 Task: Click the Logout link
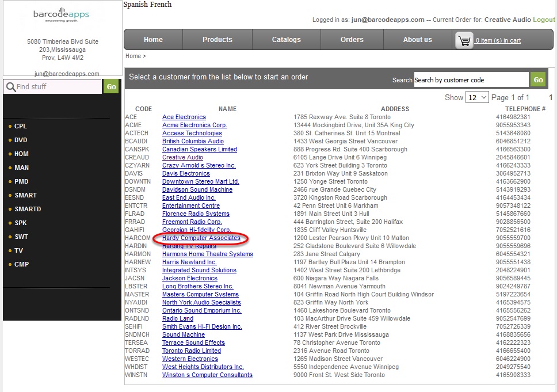[x=544, y=20]
